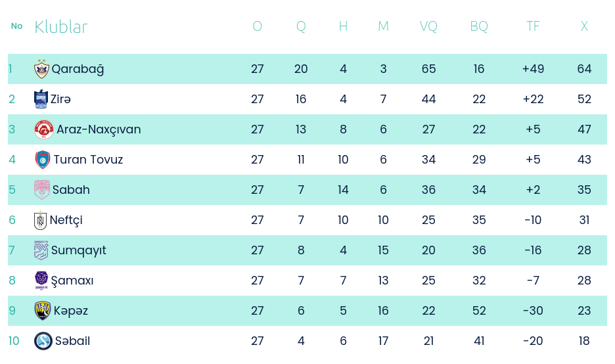Viewport: 615px width, 364px height.
Task: Open the Neftçi team name link
Action: pyautogui.click(x=66, y=220)
